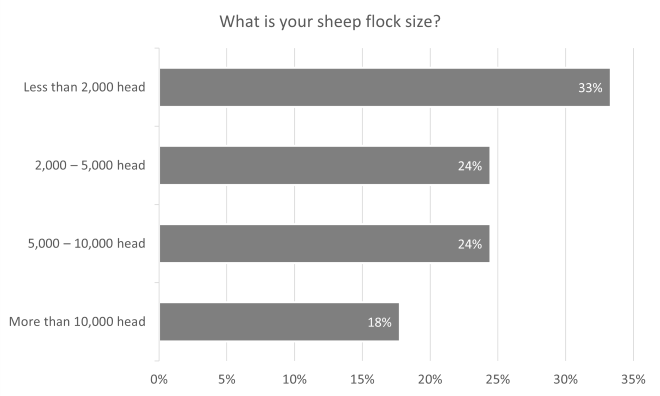Click the 33% data label
The height and width of the screenshot is (396, 660).
pyautogui.click(x=590, y=88)
